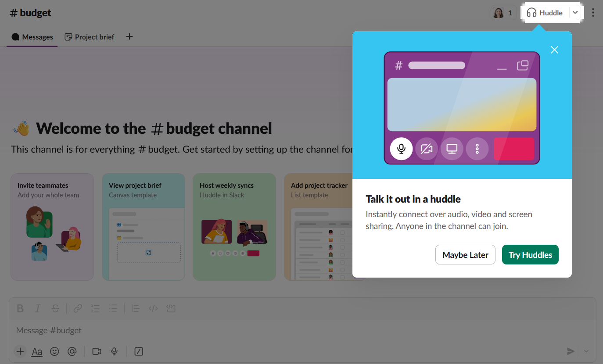Click the microphone icon in huddle illustration
This screenshot has width=603, height=364.
click(x=401, y=149)
